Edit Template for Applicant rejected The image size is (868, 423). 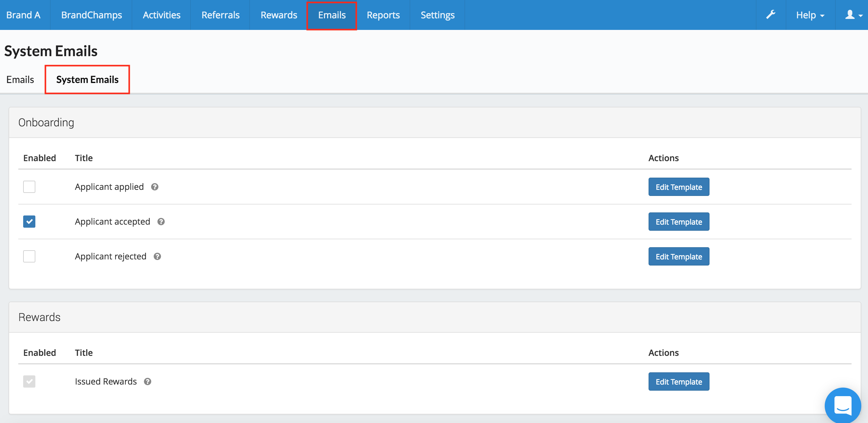click(679, 256)
